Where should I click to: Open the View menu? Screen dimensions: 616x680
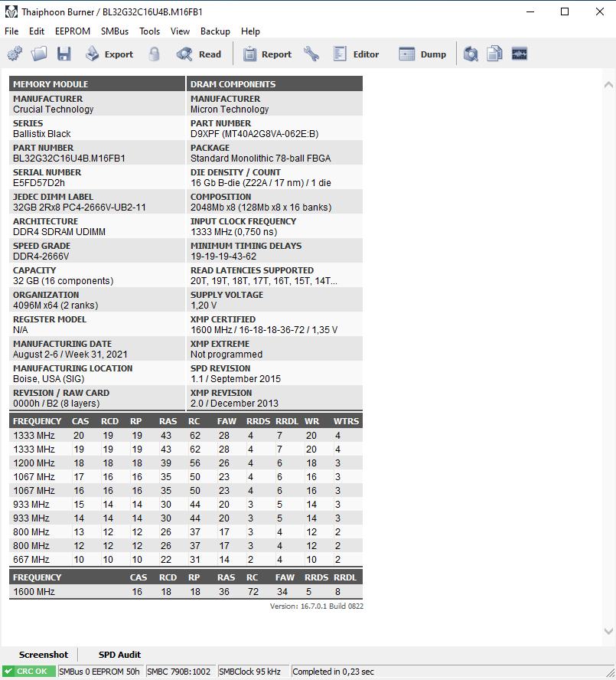point(180,31)
